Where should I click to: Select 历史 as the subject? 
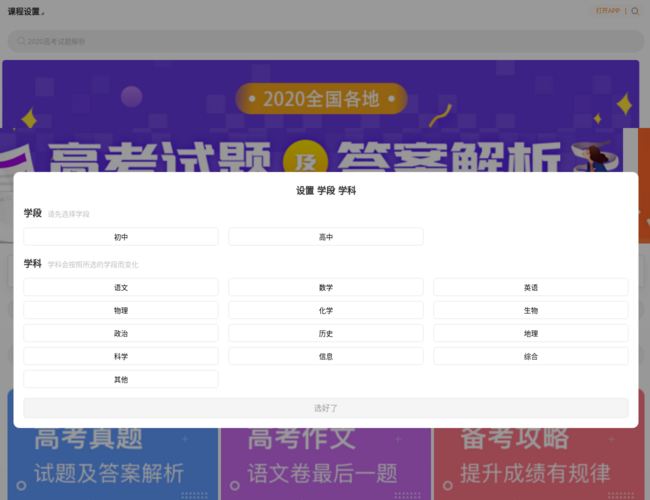(x=325, y=333)
